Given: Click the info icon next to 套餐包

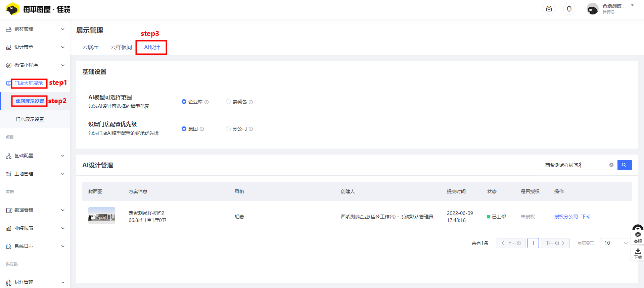Looking at the screenshot, I should click(251, 102).
